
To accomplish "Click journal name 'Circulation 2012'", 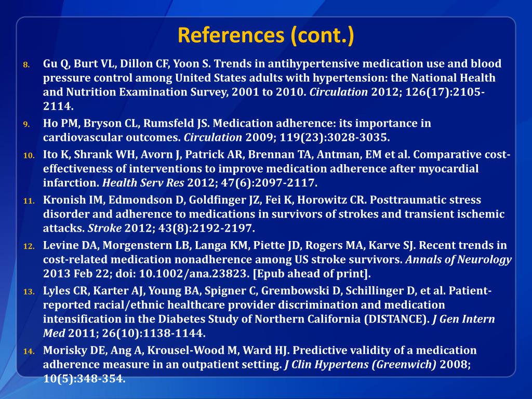I will pos(355,92).
